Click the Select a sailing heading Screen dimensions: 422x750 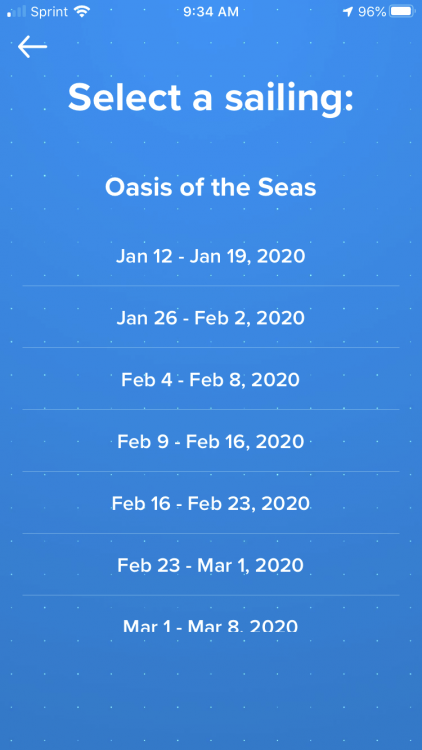click(x=211, y=98)
